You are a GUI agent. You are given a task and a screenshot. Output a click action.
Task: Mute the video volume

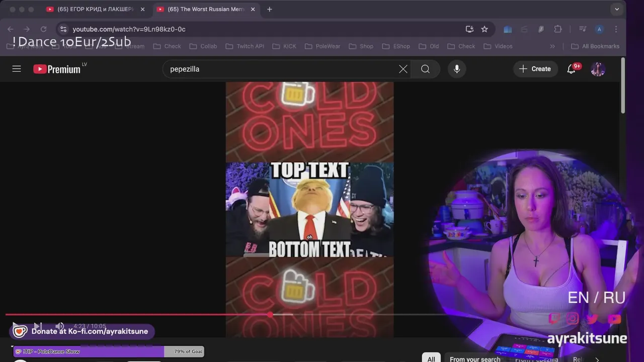pyautogui.click(x=60, y=326)
